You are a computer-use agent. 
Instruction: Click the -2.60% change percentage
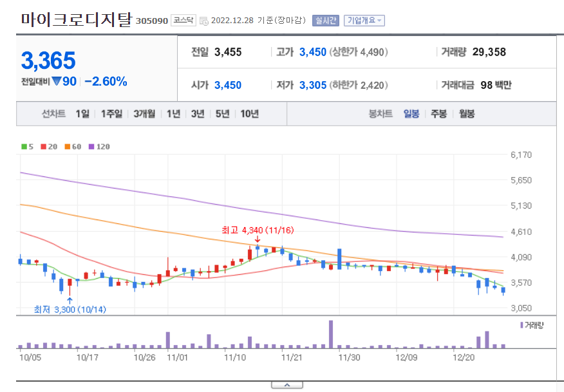tap(106, 82)
